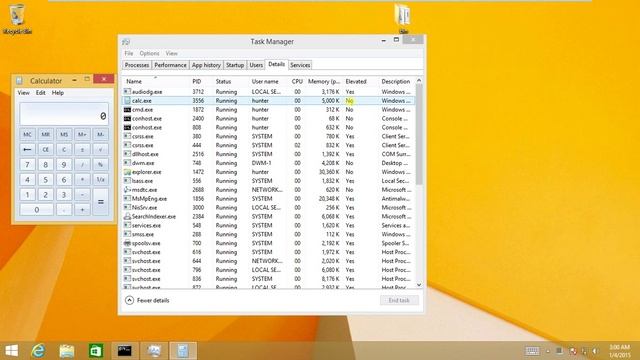Switch to the Processes tab
This screenshot has height=360, width=640.
(137, 65)
